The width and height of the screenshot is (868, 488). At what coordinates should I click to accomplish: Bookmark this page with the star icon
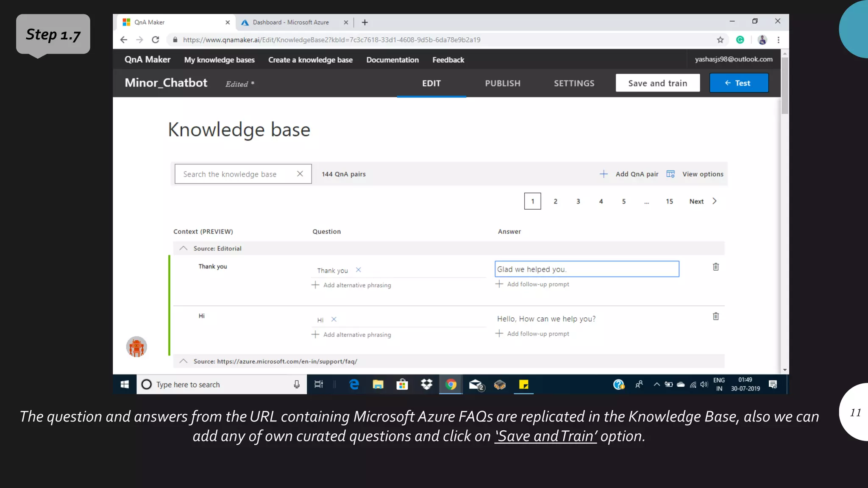coord(720,40)
